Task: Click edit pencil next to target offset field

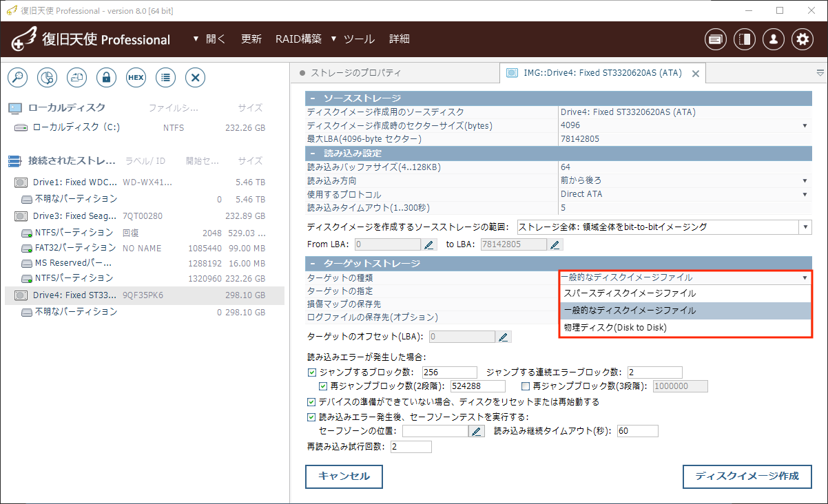Action: click(x=504, y=337)
